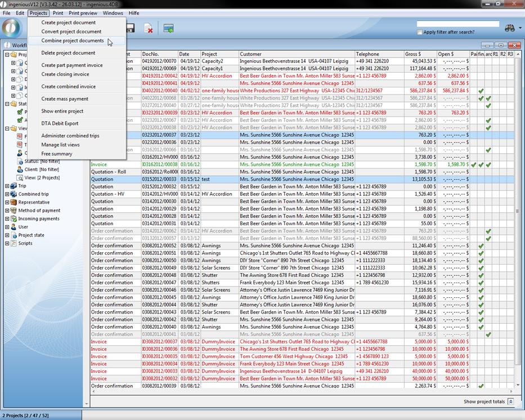
Task: Click the delete document toolbar icon
Action: point(149,28)
